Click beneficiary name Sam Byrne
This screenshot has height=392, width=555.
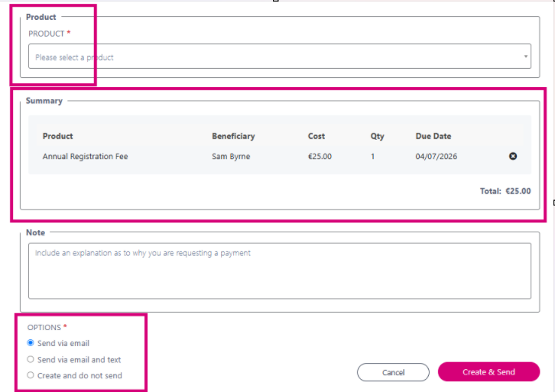coord(231,157)
